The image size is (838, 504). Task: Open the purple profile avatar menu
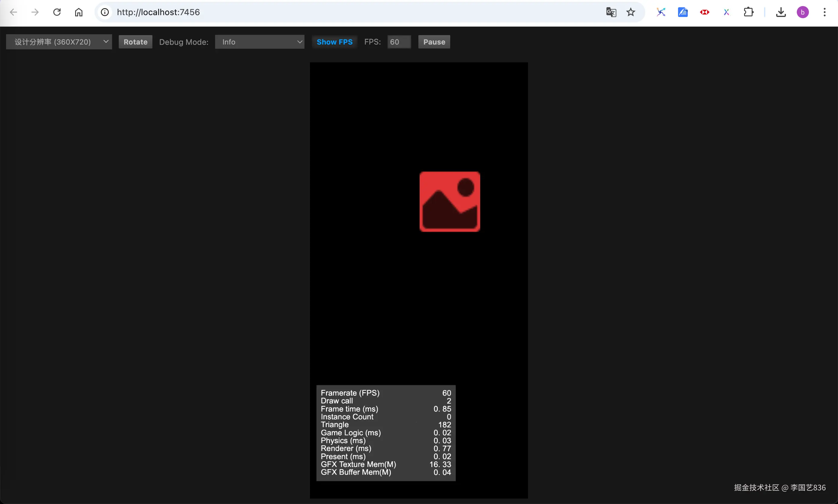tap(802, 12)
